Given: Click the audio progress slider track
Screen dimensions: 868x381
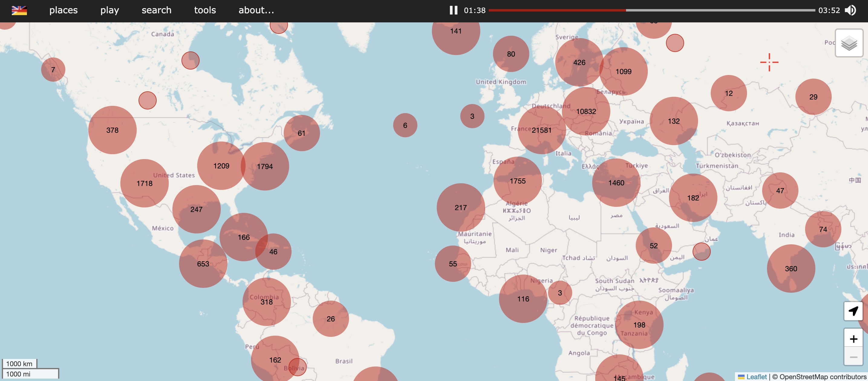Looking at the screenshot, I should tap(651, 11).
